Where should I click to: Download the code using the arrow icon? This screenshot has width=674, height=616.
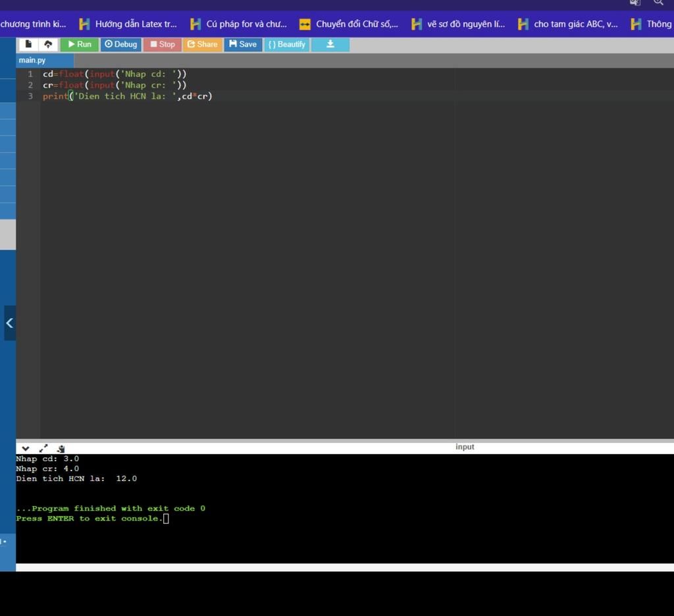[330, 44]
